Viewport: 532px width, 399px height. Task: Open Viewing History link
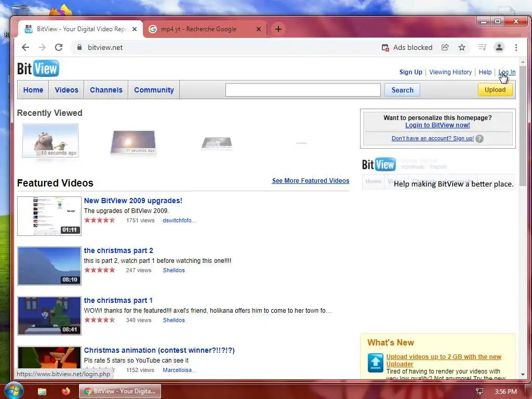click(x=450, y=72)
